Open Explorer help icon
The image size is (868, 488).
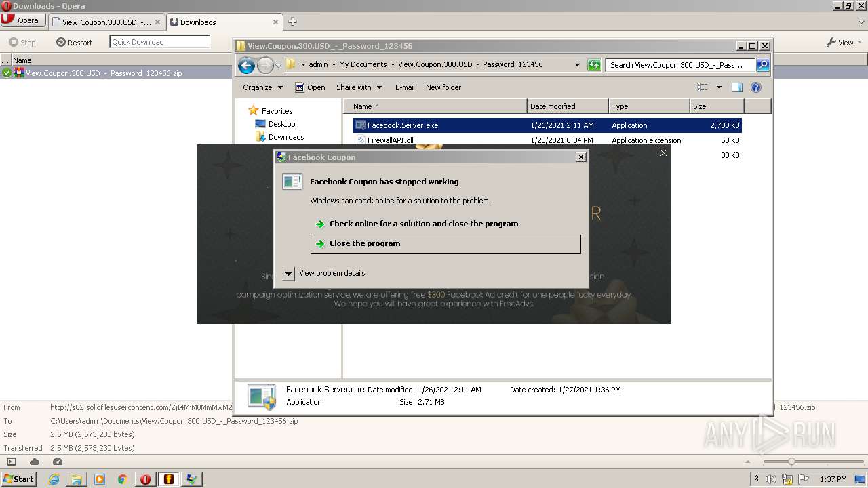click(x=756, y=87)
